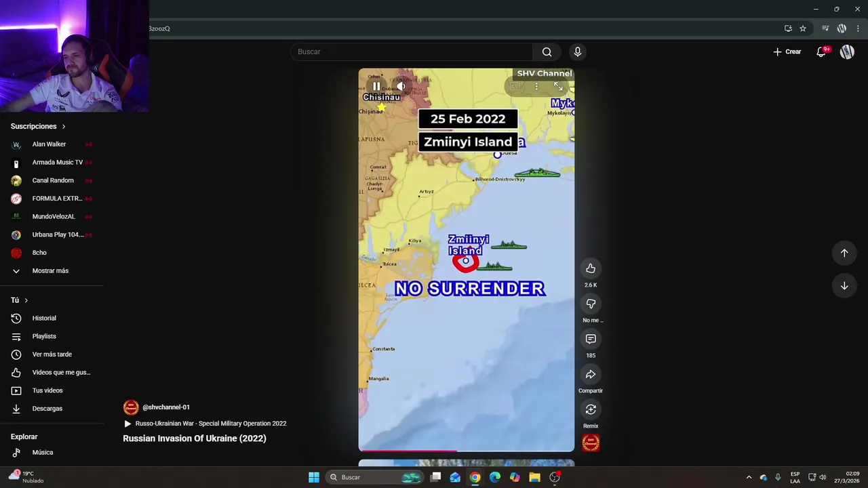
Task: Switch to Chrome on the taskbar
Action: click(475, 477)
